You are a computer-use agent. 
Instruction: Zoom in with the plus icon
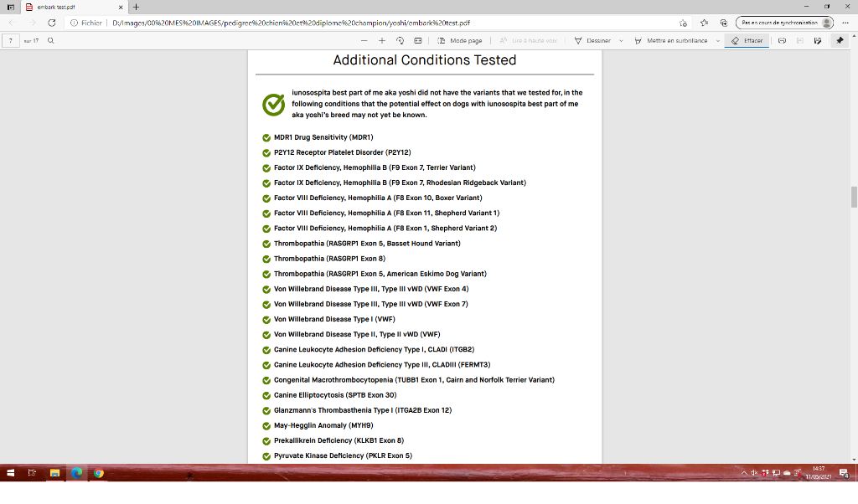point(382,40)
